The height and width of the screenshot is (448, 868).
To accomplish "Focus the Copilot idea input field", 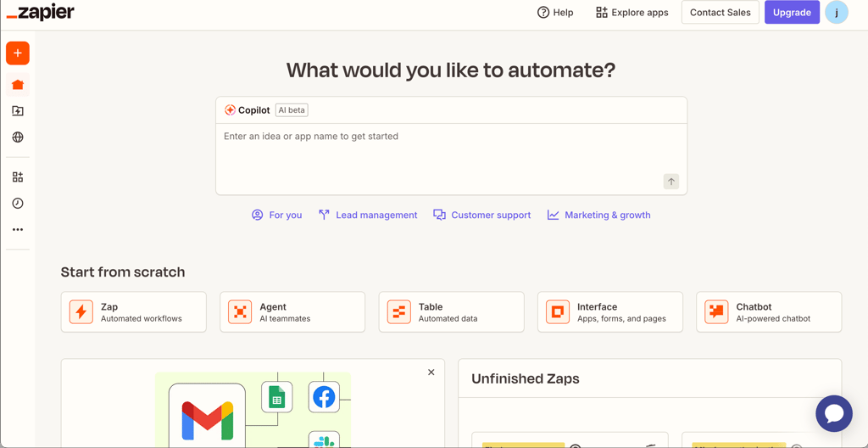I will tap(451, 159).
